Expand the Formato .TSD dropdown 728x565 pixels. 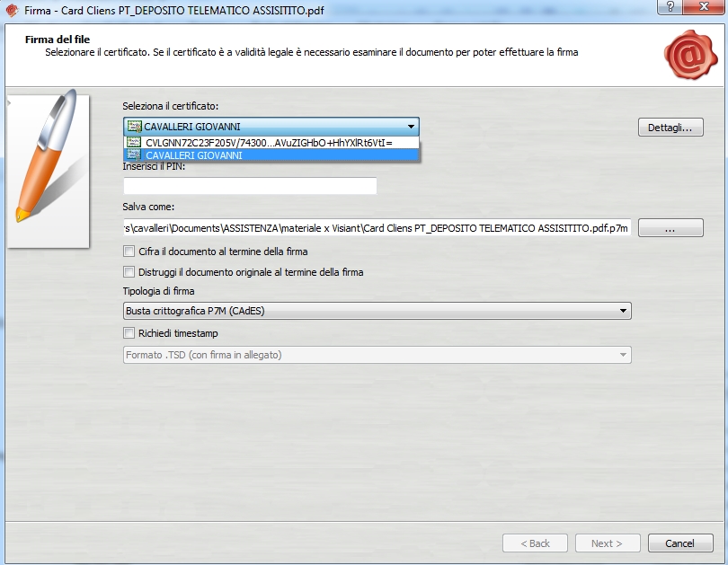pos(623,355)
